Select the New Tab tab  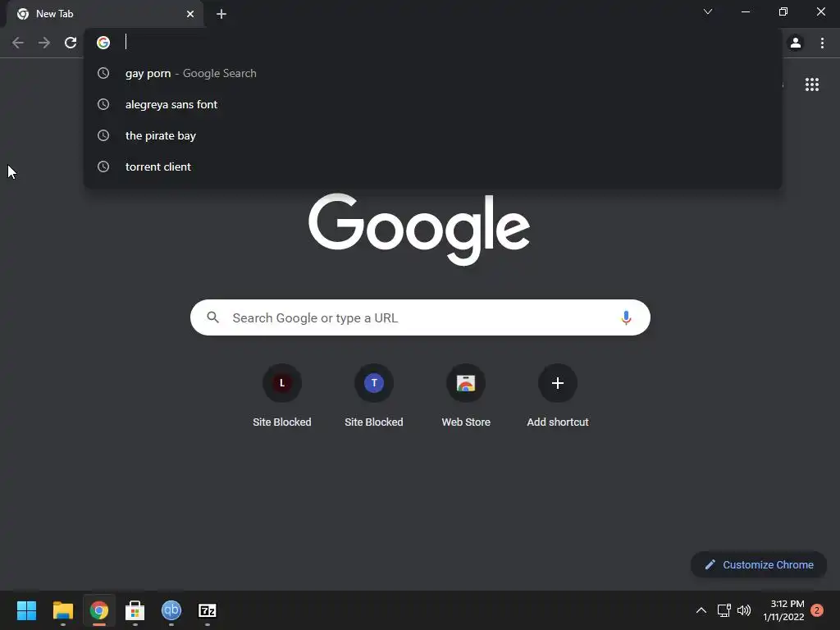tap(104, 14)
